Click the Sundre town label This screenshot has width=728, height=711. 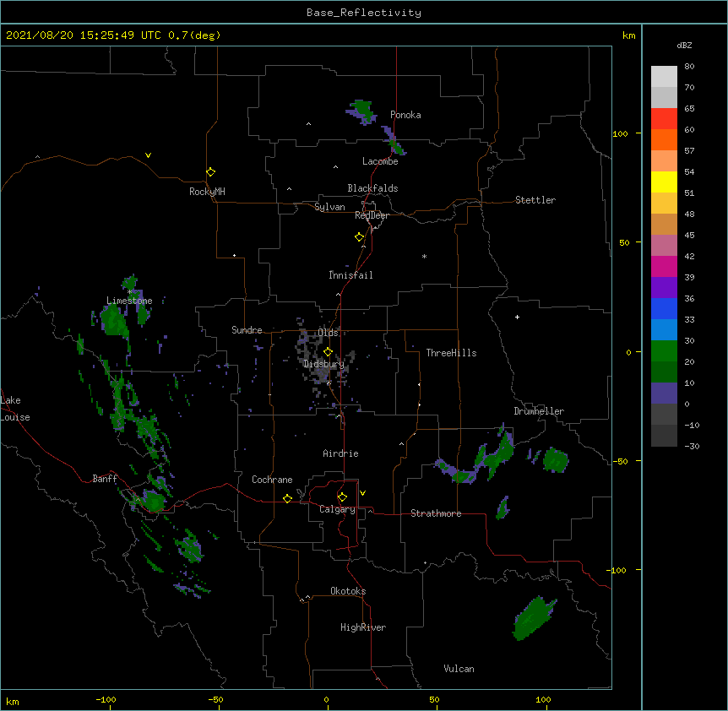point(247,330)
